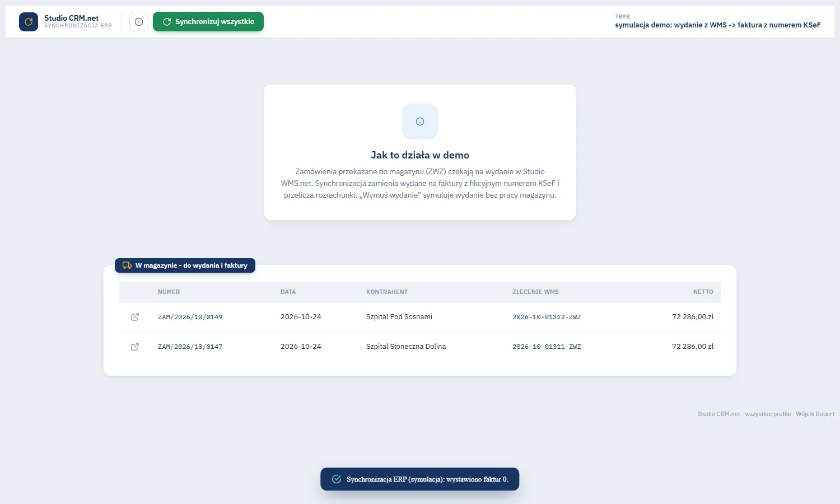The width and height of the screenshot is (840, 504).
Task: Click NETTO column header
Action: (703, 292)
